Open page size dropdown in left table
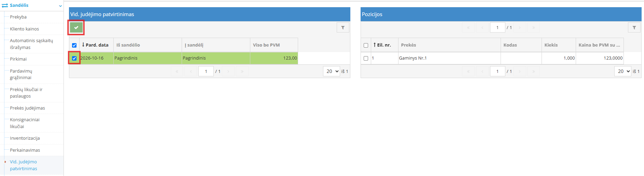Viewport: 644px width, 176px height. click(332, 71)
